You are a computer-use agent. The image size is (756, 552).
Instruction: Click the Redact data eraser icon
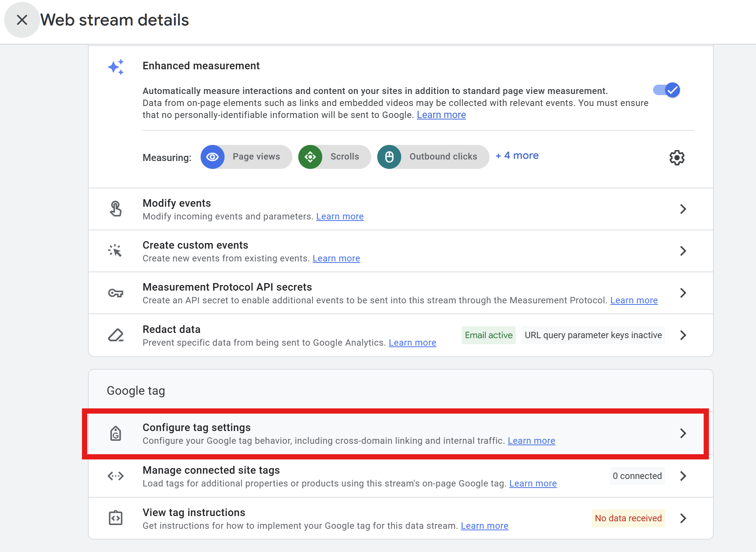(116, 335)
